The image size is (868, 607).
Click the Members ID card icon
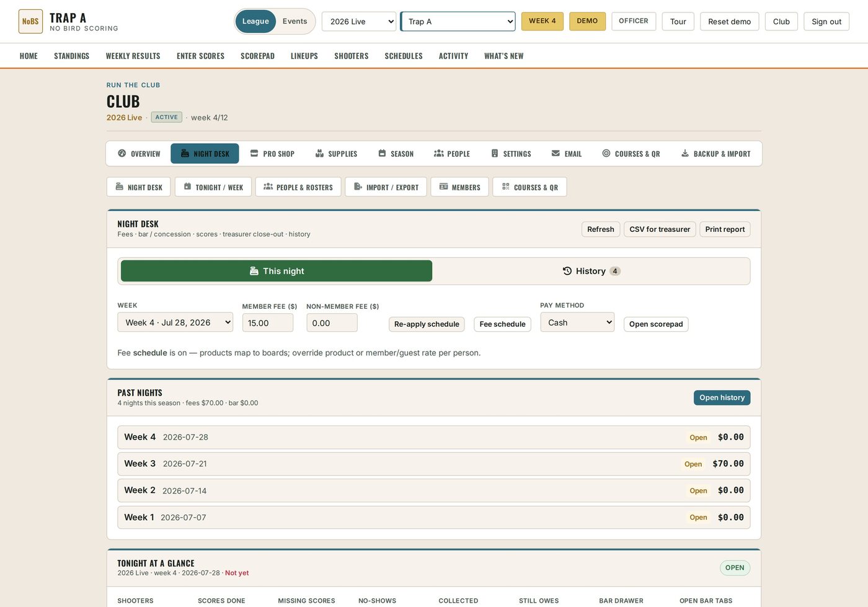(443, 187)
